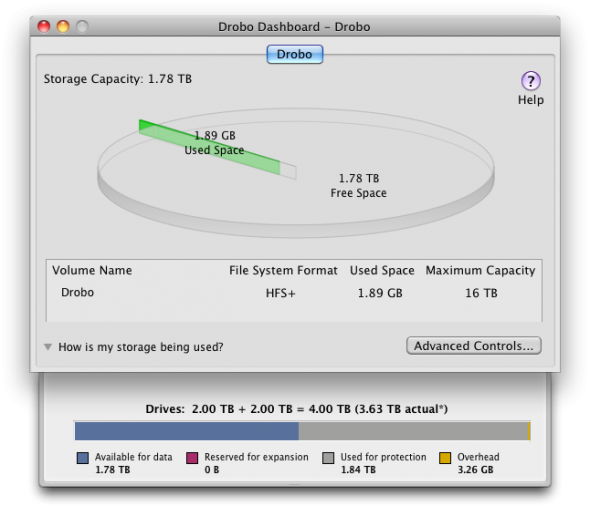The width and height of the screenshot is (590, 506).
Task: Close the Drobo Dashboard window
Action: click(x=44, y=26)
